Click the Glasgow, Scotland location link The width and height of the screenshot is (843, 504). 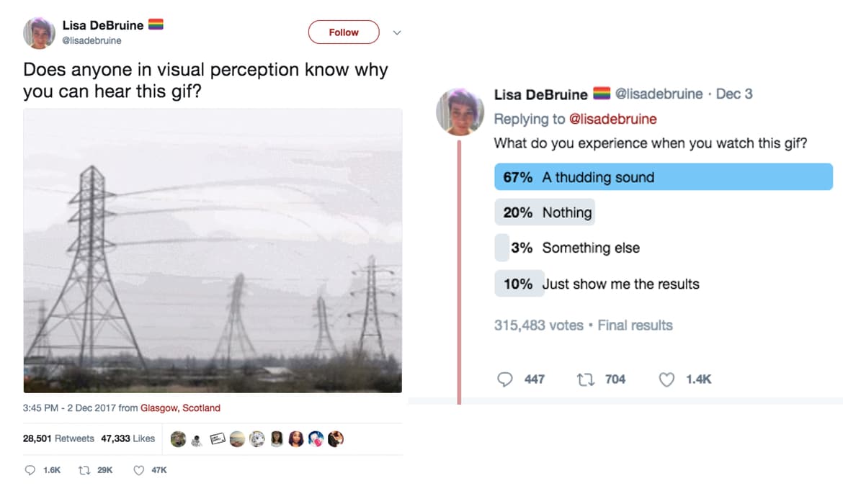[180, 408]
